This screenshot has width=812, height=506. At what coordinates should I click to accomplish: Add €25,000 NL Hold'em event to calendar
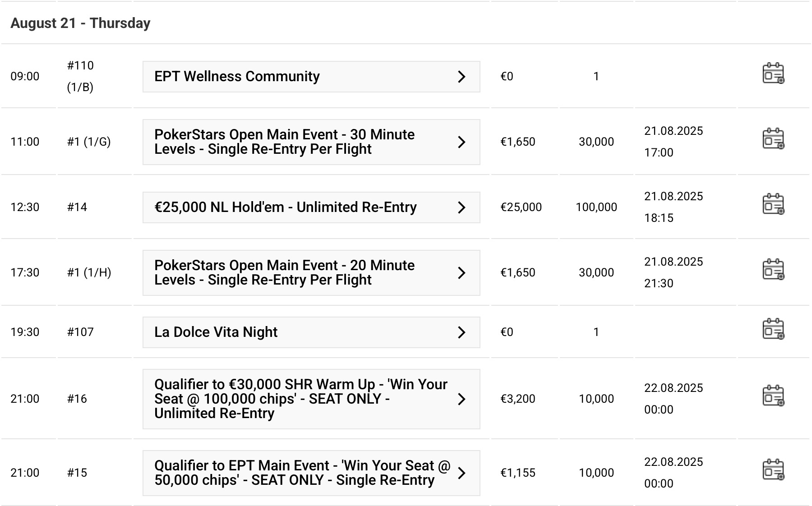(773, 204)
